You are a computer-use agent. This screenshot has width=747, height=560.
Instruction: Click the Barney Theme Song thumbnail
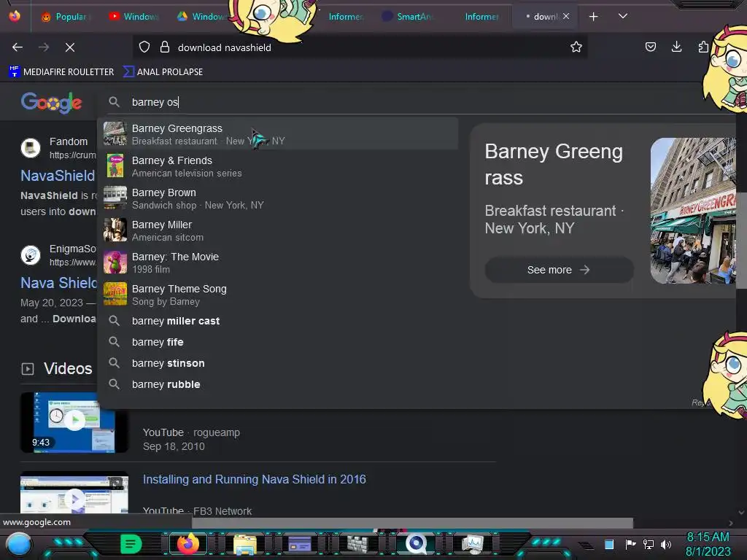(115, 294)
